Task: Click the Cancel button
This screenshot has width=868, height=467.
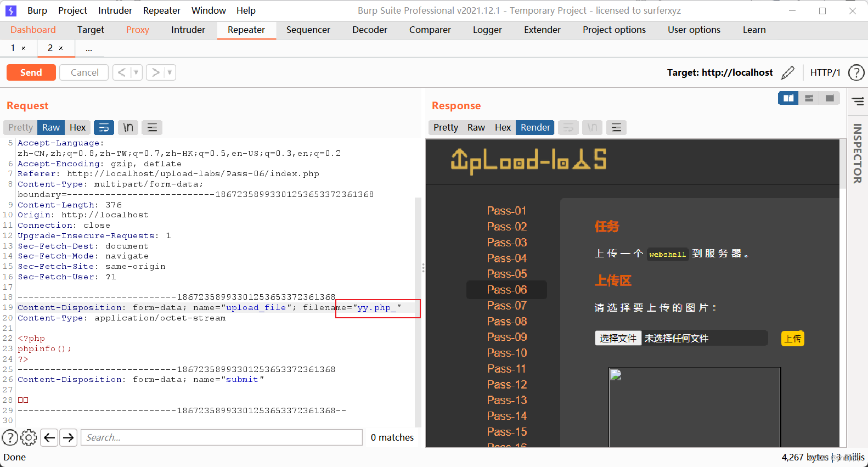Action: tap(84, 72)
